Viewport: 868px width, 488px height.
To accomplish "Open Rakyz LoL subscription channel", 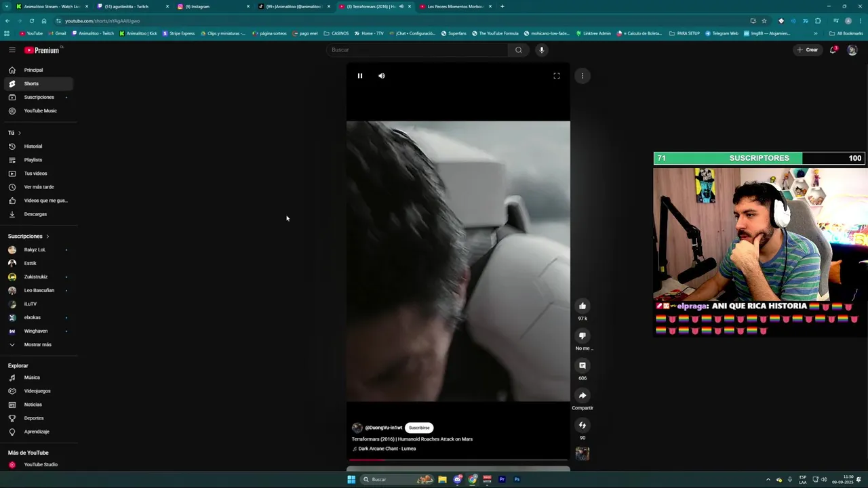I will [x=38, y=249].
